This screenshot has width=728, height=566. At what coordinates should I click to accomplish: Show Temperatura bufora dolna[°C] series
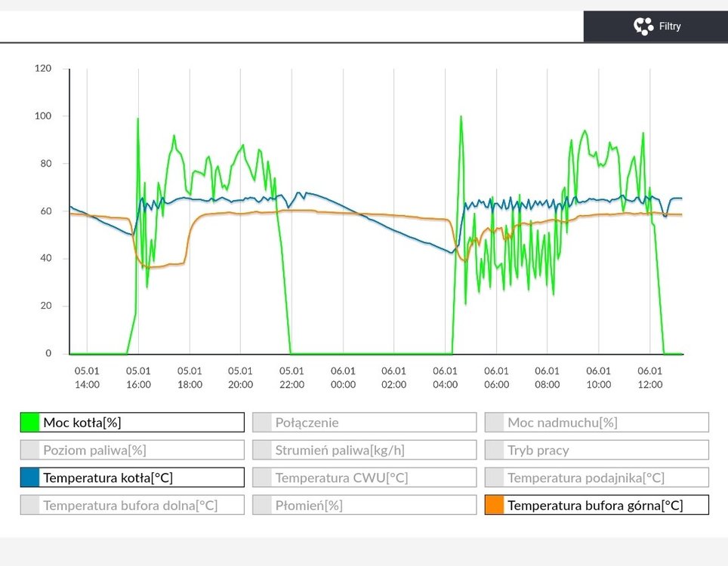pyautogui.click(x=132, y=506)
